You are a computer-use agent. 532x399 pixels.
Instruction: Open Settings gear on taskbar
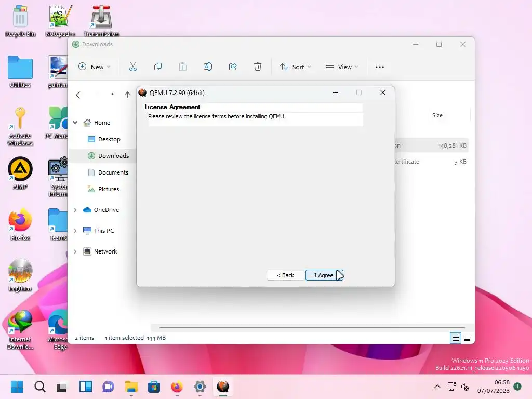click(200, 387)
